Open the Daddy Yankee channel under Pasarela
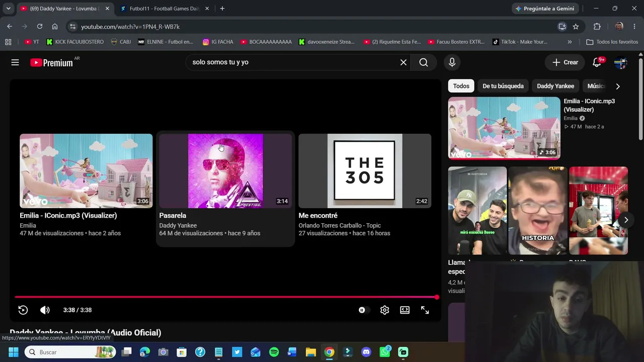Screen dimensions: 644x362 tap(178, 226)
